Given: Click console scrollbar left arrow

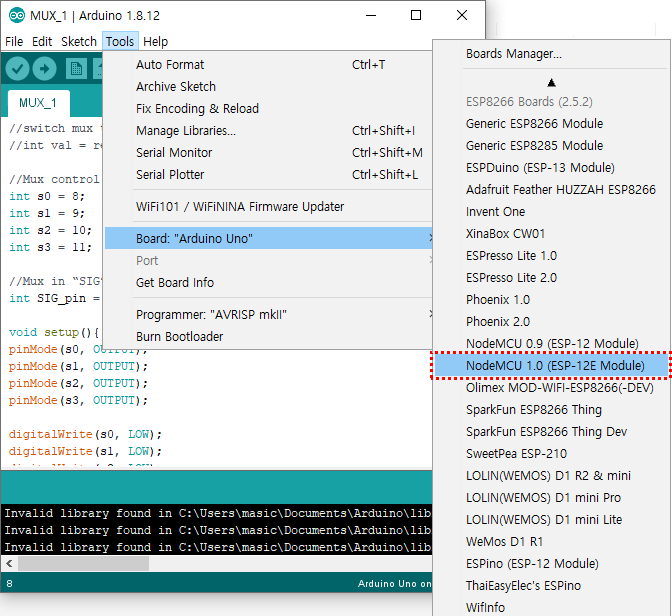Looking at the screenshot, I should click(x=9, y=563).
